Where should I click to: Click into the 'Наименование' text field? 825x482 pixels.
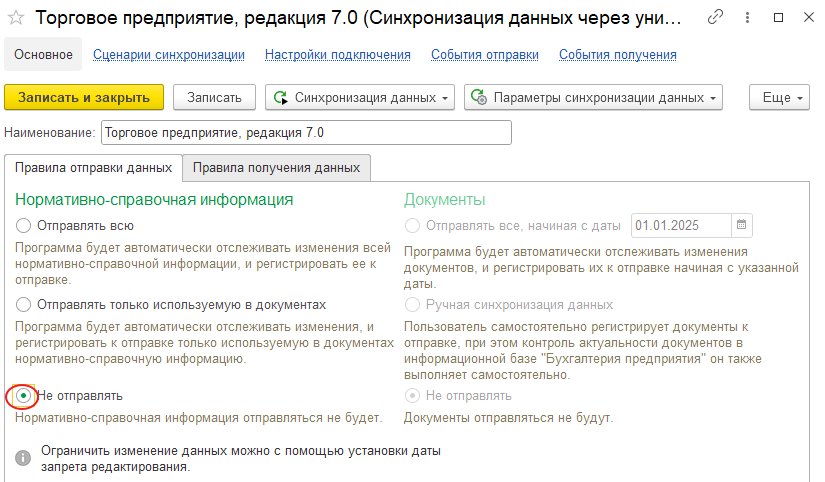point(306,133)
